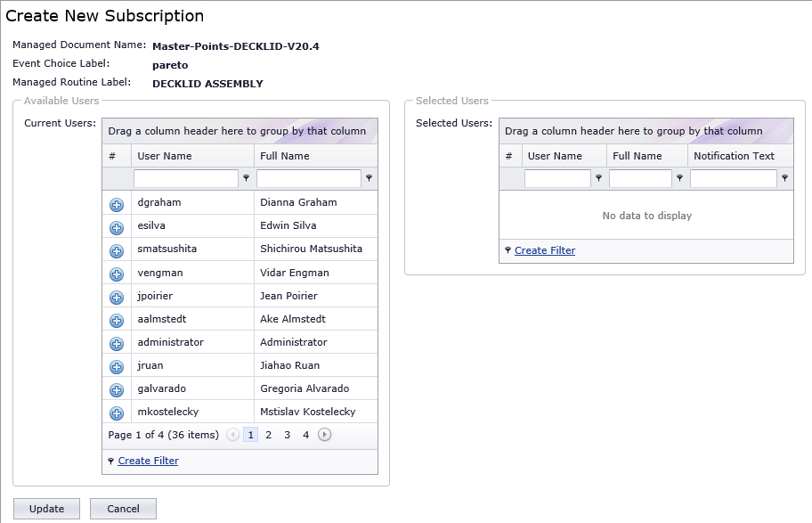The image size is (812, 523).
Task: Click the Cancel button
Action: (123, 509)
